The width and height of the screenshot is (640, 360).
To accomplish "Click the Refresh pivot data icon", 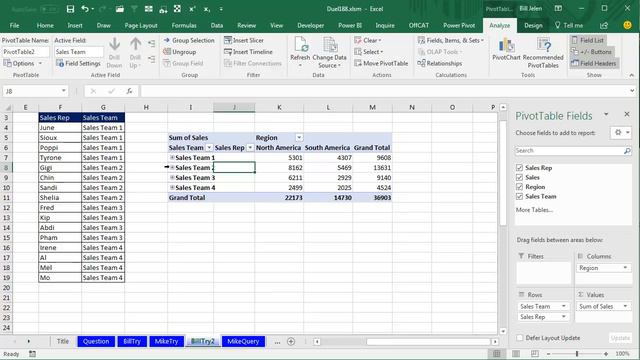I will click(x=300, y=44).
